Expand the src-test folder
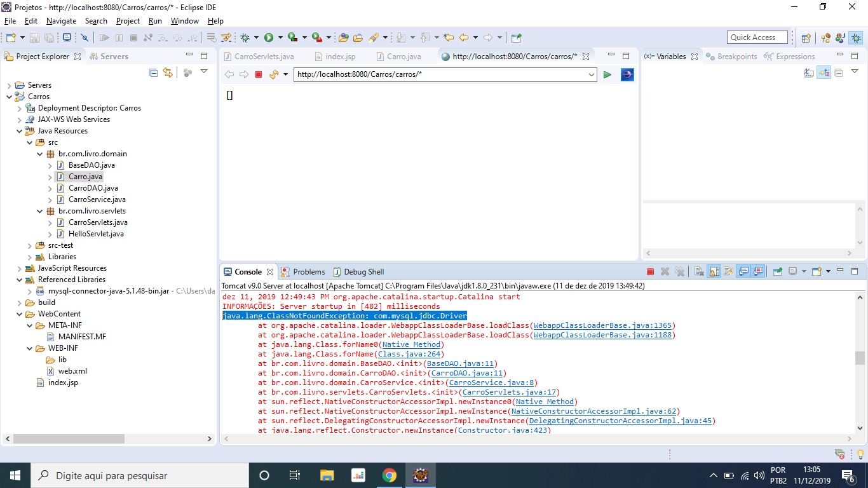868x488 pixels. click(x=29, y=245)
